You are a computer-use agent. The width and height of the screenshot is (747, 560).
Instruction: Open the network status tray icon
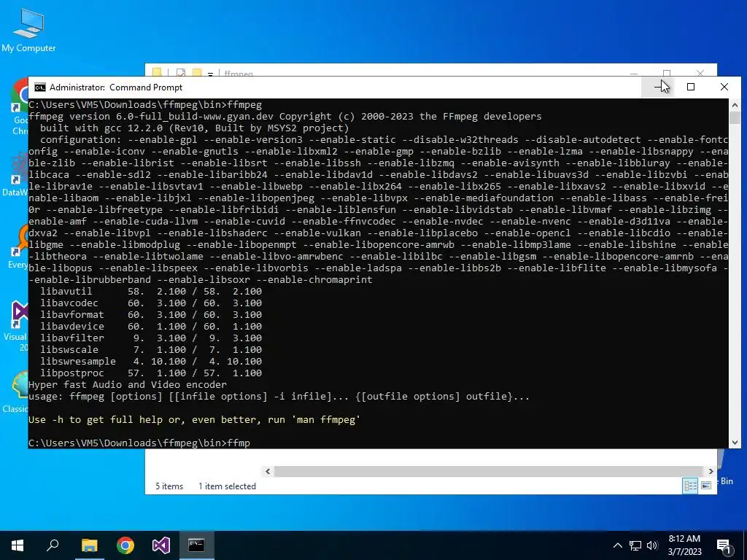(x=635, y=545)
